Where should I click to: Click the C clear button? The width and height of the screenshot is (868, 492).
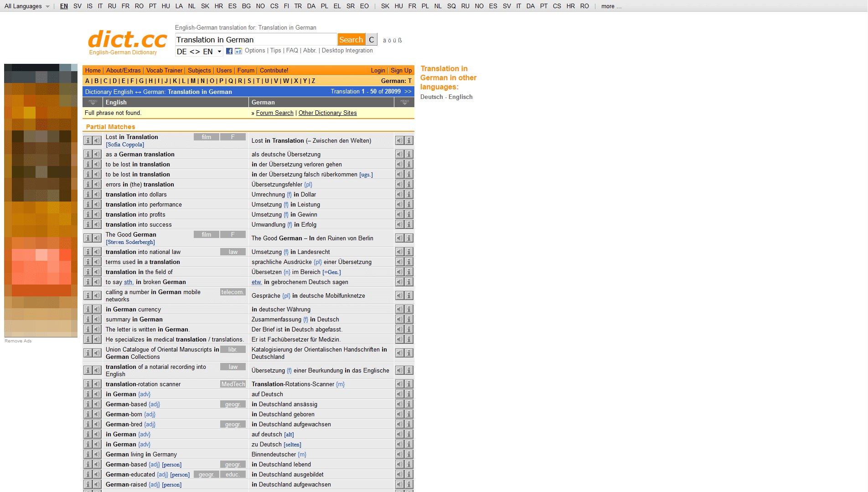coord(372,40)
